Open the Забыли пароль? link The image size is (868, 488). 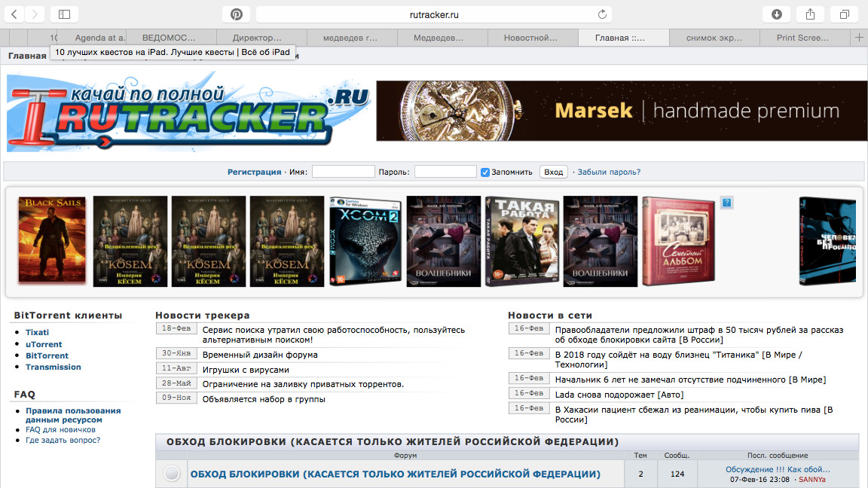tap(609, 172)
